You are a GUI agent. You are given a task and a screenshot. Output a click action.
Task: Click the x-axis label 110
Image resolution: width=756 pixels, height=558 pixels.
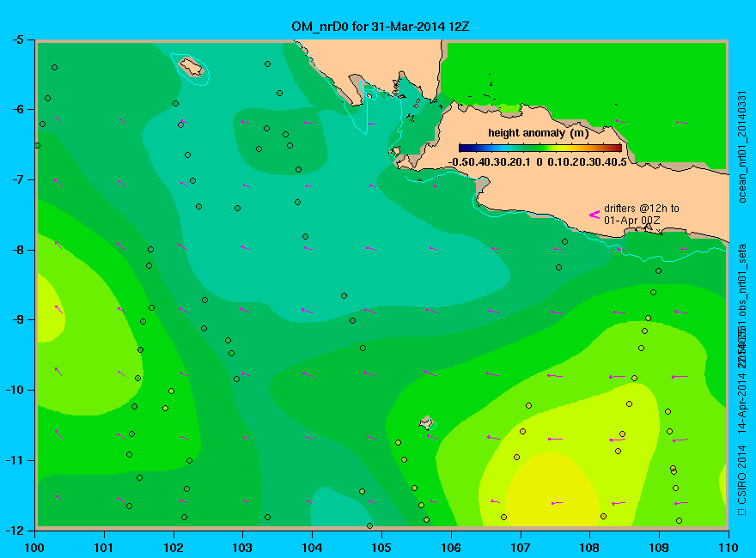[729, 548]
